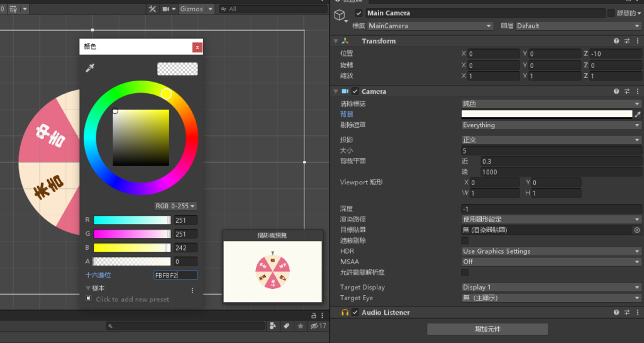
Task: Click the camera background color field
Action: (546, 115)
